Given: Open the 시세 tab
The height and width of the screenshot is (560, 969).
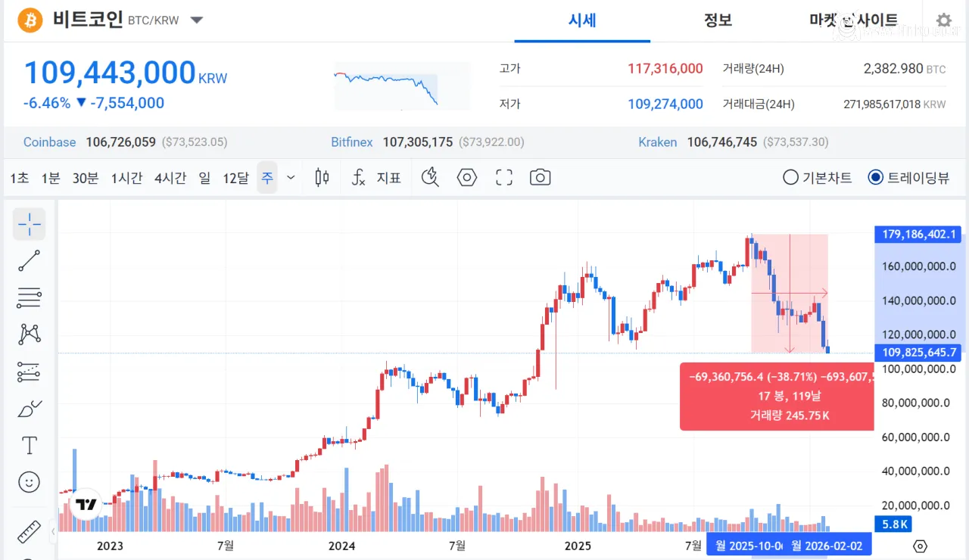Looking at the screenshot, I should [x=581, y=20].
